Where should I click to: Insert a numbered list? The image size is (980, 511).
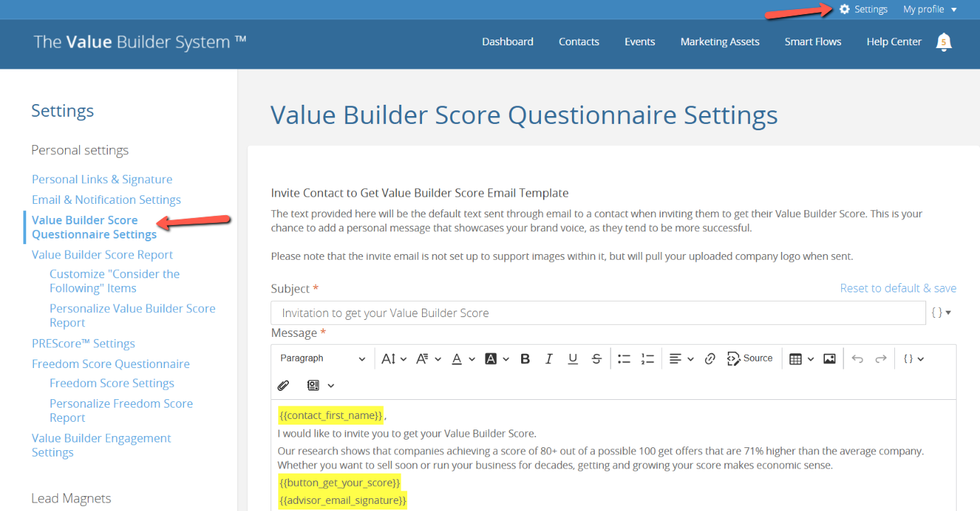(x=647, y=359)
